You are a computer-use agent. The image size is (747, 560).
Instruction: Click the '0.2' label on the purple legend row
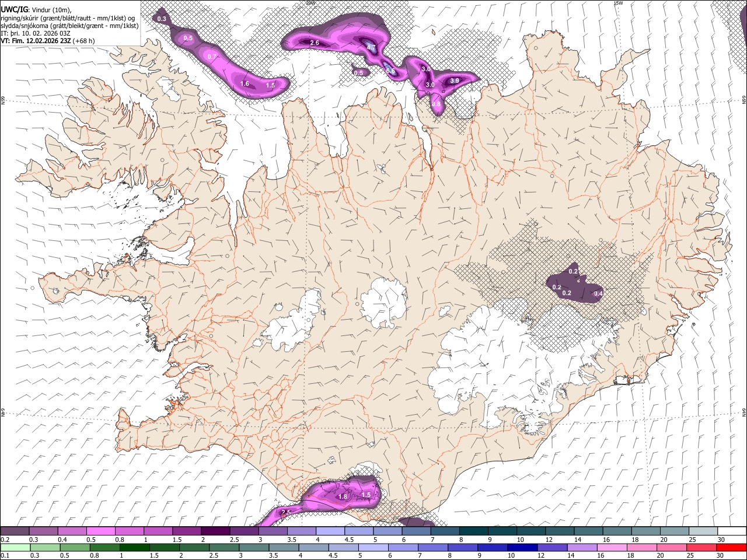pyautogui.click(x=5, y=540)
